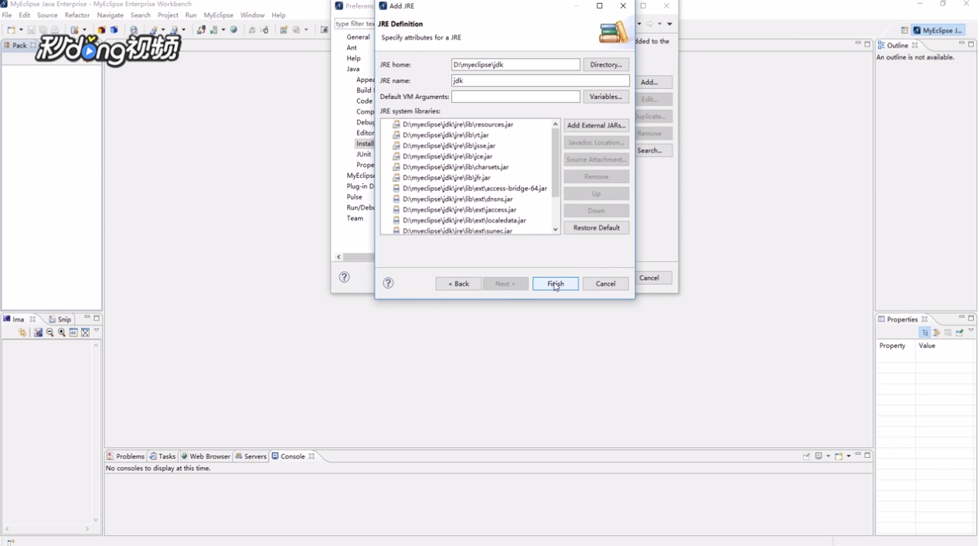
Task: Open the File menu
Action: pyautogui.click(x=7, y=15)
